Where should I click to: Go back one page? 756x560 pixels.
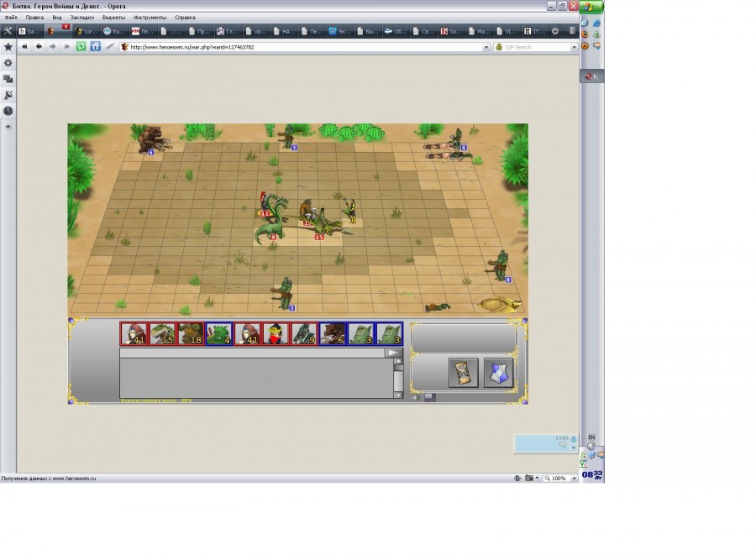[x=39, y=47]
